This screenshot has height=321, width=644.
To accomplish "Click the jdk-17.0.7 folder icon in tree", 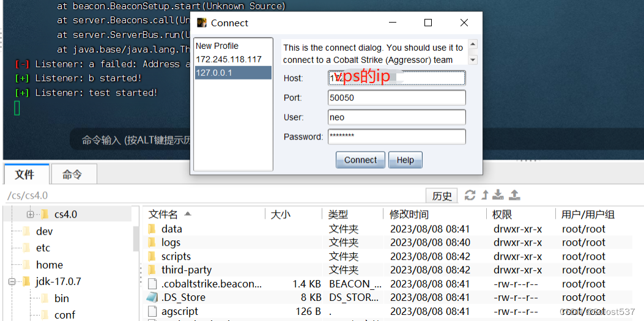I will [x=27, y=282].
